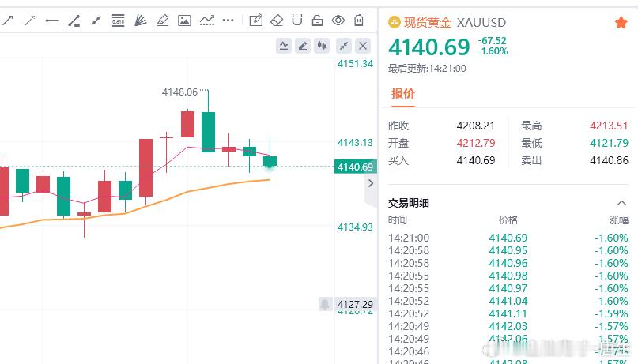The height and width of the screenshot is (364, 638).
Task: Click the tall green candle under 4148.06
Action: [x=209, y=132]
